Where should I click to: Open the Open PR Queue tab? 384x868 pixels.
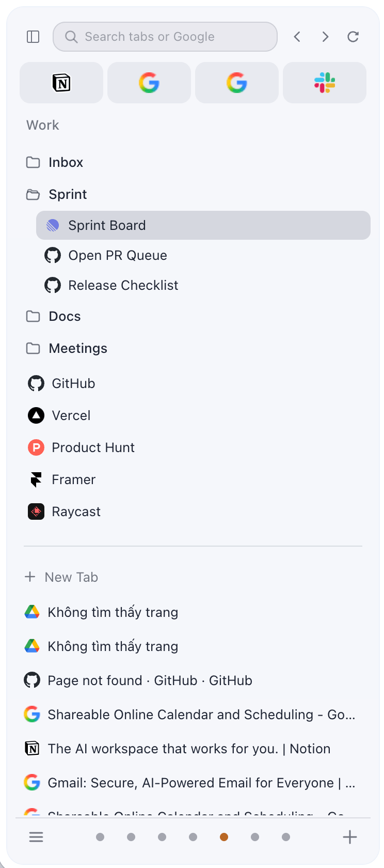(x=118, y=255)
